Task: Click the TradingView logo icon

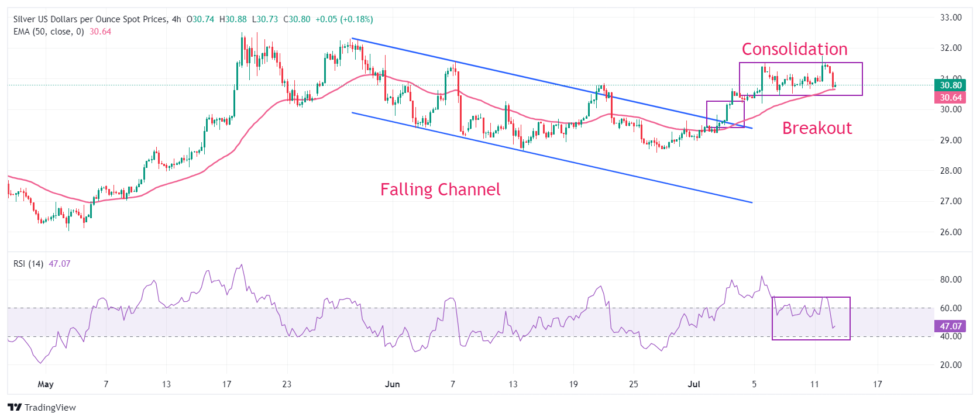Action: click(x=15, y=408)
